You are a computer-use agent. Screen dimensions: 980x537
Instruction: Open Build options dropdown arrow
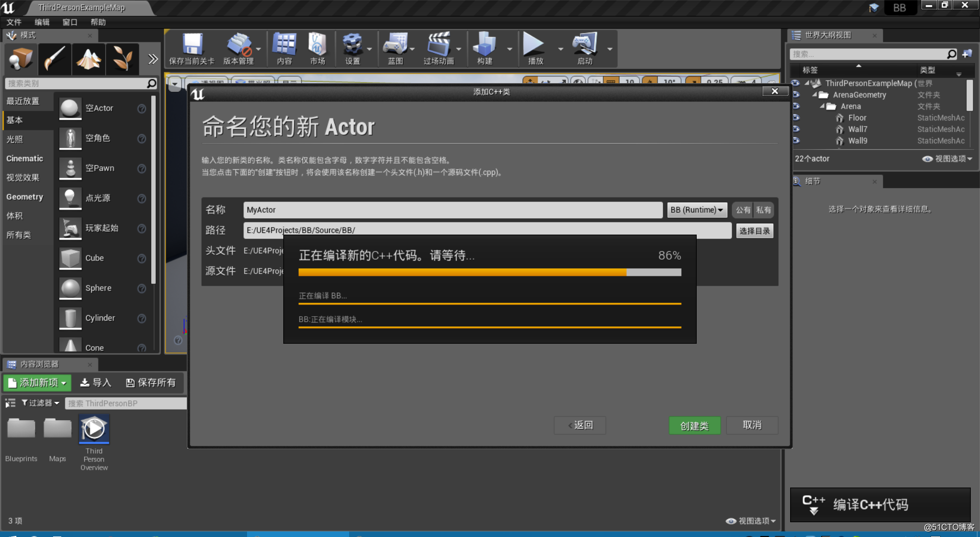click(x=509, y=49)
